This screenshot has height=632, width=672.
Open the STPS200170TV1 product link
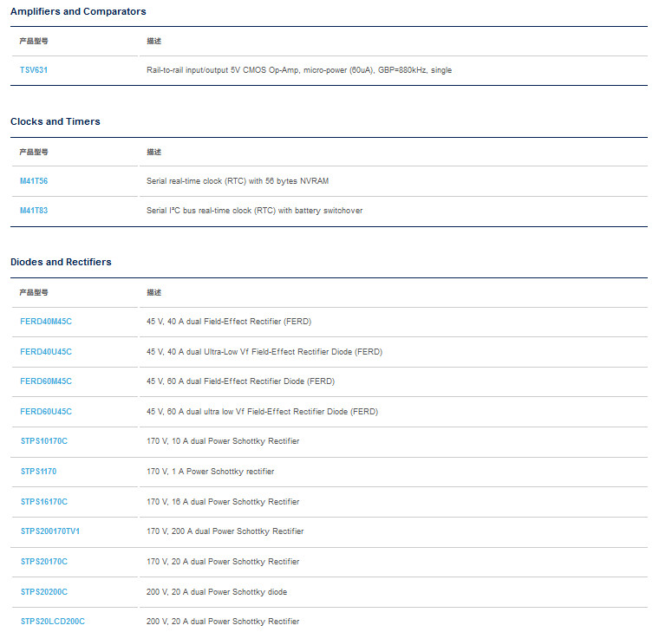(50, 531)
